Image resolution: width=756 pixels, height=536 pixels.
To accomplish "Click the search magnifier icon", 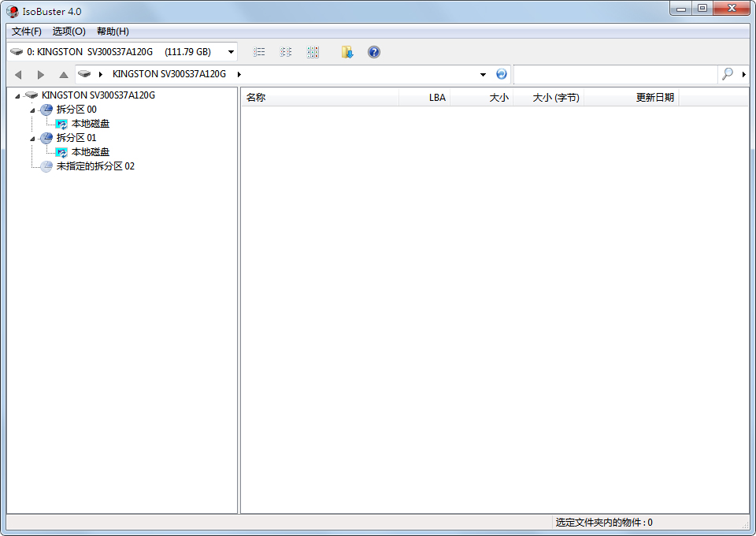I will tap(726, 73).
